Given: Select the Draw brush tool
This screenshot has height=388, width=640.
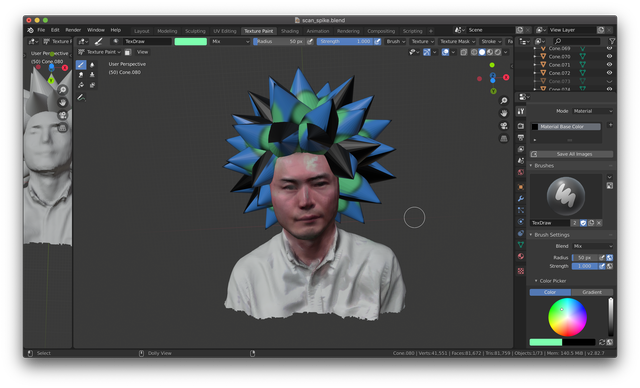Looking at the screenshot, I should click(x=81, y=65).
